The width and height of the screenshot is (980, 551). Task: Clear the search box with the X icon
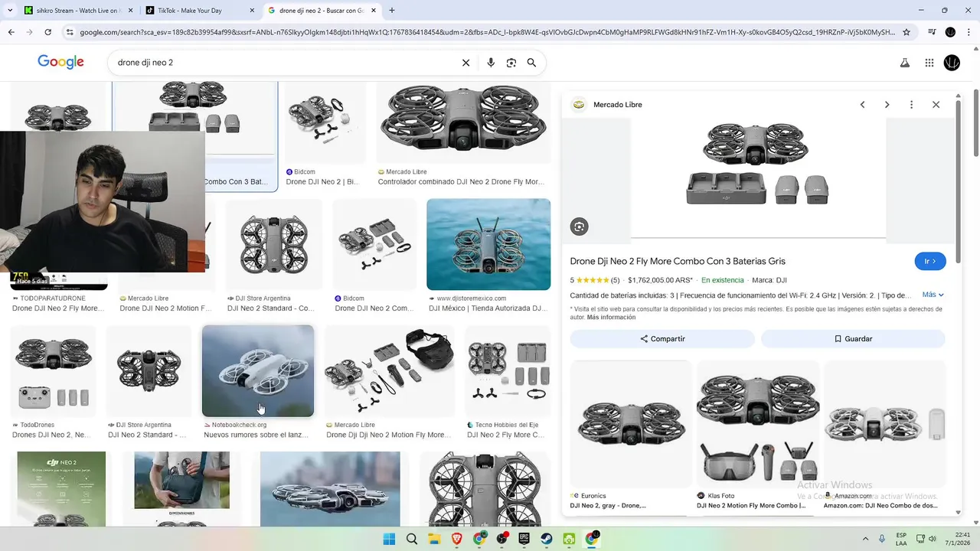(x=465, y=63)
